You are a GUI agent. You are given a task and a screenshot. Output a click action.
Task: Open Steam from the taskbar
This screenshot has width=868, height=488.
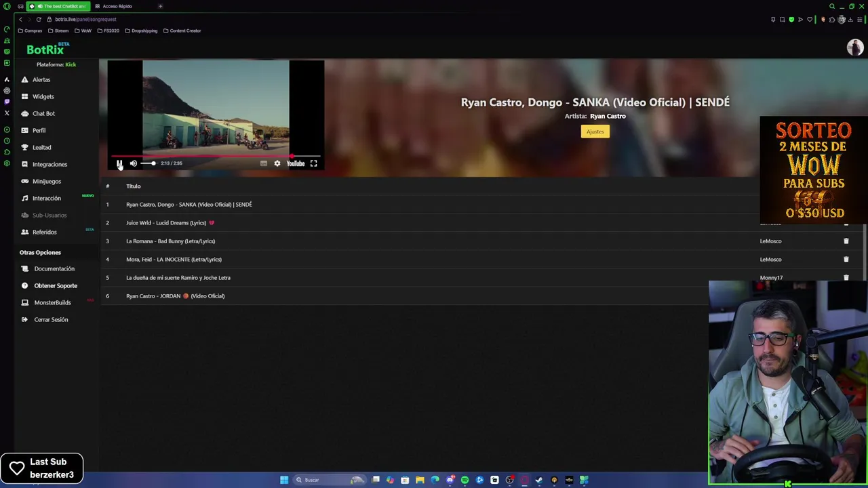(539, 480)
